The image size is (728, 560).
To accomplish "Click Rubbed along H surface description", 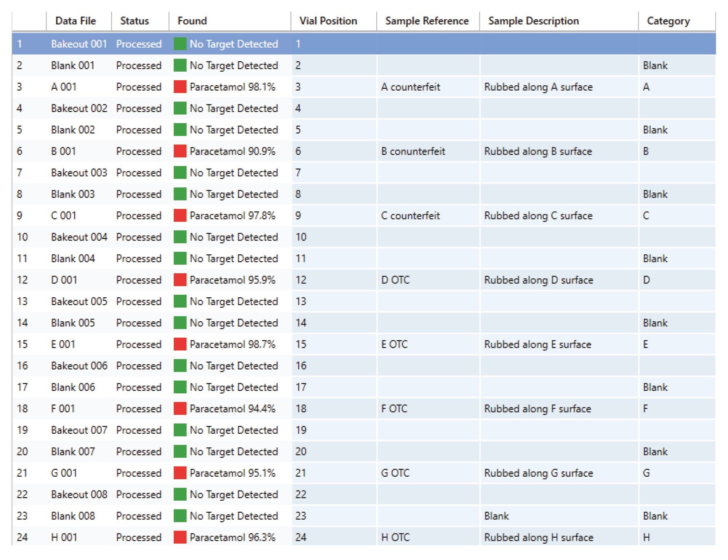I will tap(539, 537).
